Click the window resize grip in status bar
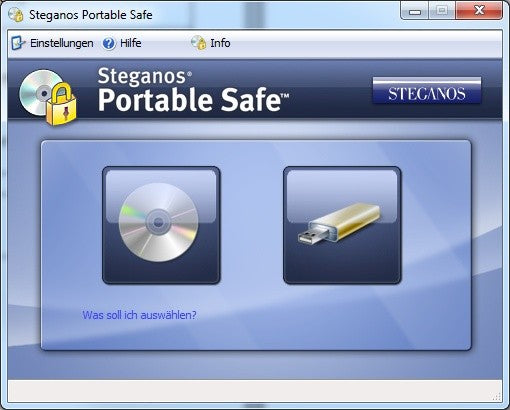Screen dimensions: 510x410 coord(497,397)
